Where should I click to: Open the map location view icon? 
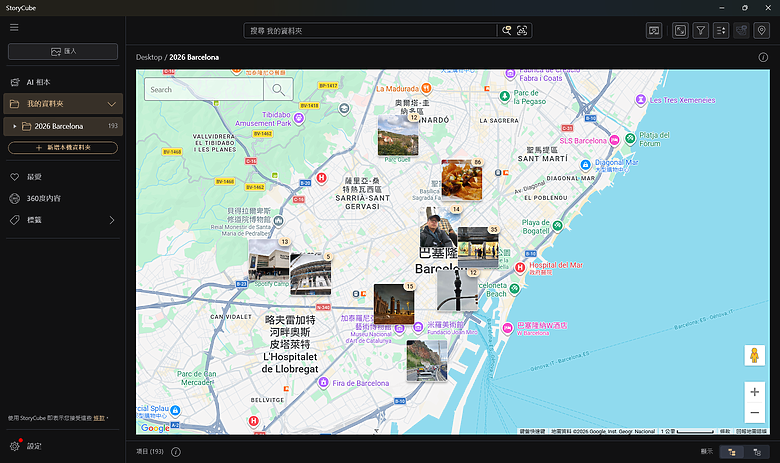[762, 31]
